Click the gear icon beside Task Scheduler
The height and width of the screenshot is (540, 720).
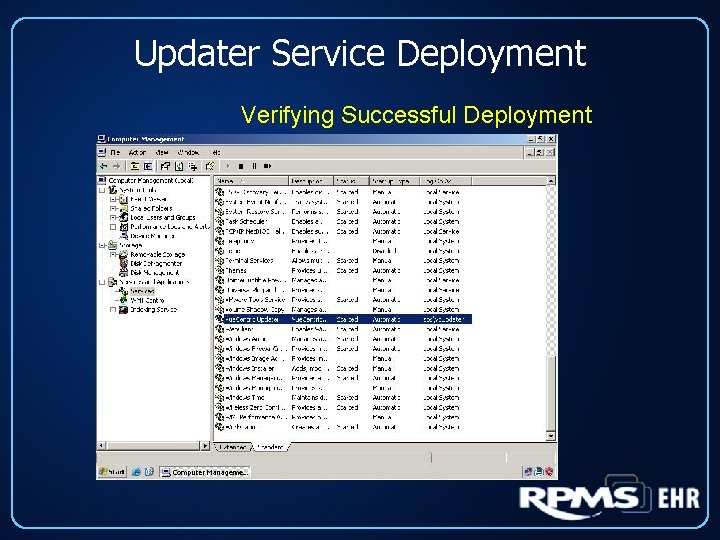pyautogui.click(x=219, y=221)
